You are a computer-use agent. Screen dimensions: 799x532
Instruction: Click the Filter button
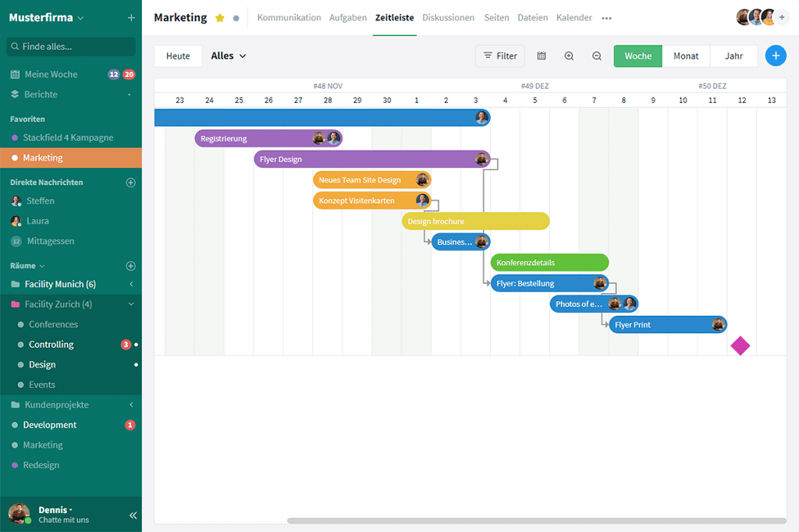click(500, 56)
